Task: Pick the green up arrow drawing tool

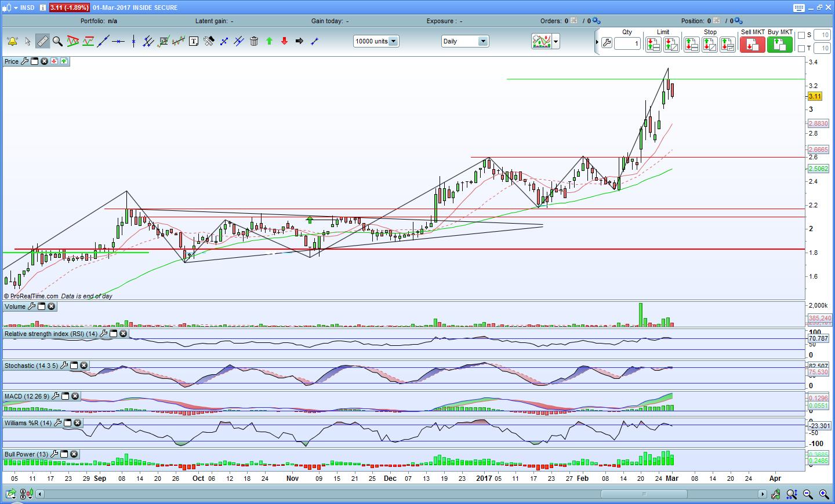Action: click(269, 41)
